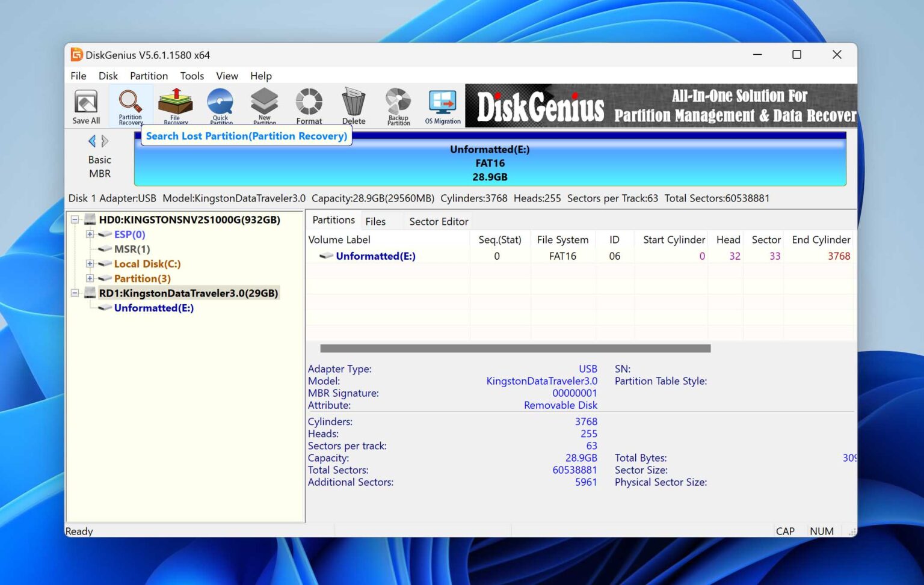
Task: Expand the Partition(3) node
Action: 90,278
